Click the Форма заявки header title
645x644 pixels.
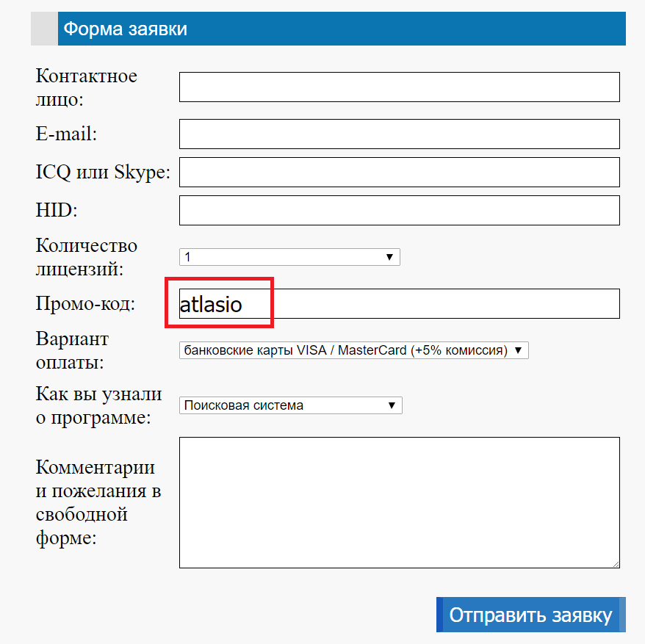[x=126, y=29]
